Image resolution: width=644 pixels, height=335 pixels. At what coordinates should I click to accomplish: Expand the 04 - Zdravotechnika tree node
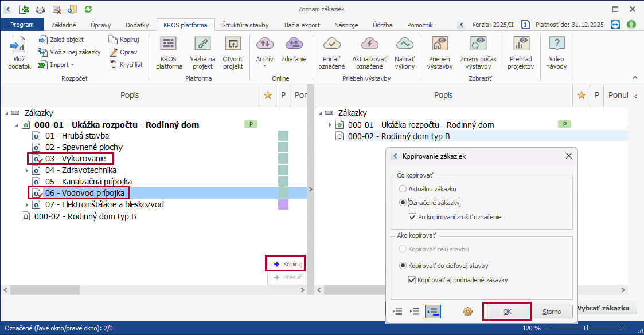point(27,170)
